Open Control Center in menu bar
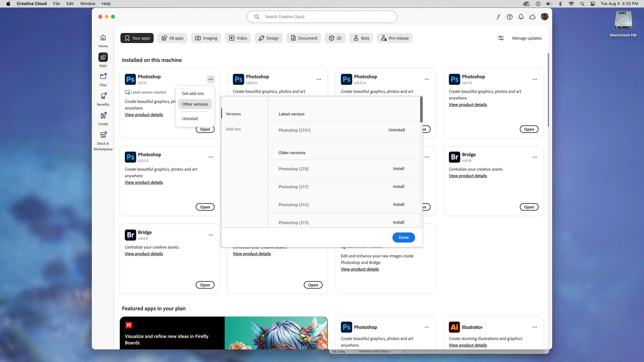The width and height of the screenshot is (644, 362). [593, 4]
